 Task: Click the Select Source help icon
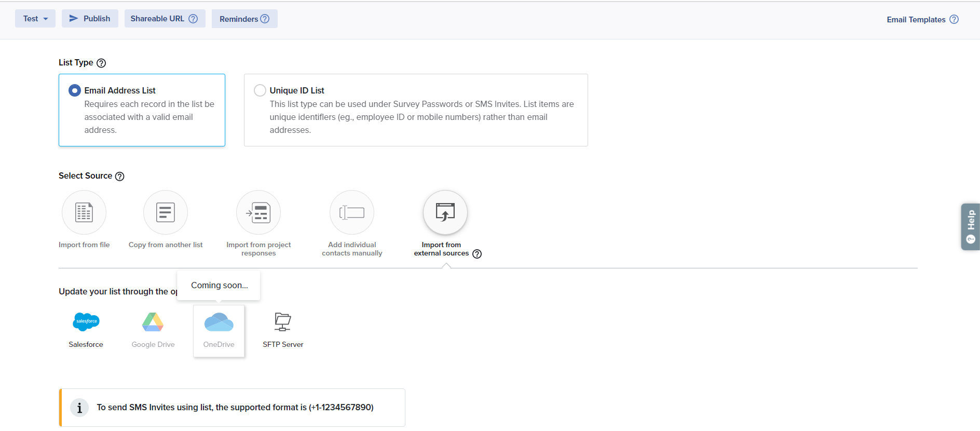coord(120,177)
